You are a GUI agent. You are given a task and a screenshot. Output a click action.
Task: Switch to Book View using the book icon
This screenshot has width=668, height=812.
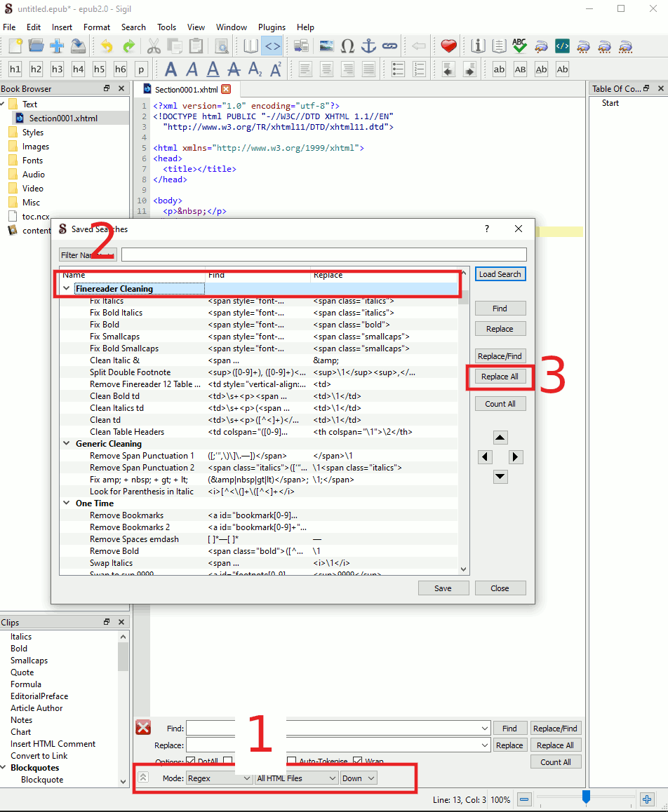[250, 46]
